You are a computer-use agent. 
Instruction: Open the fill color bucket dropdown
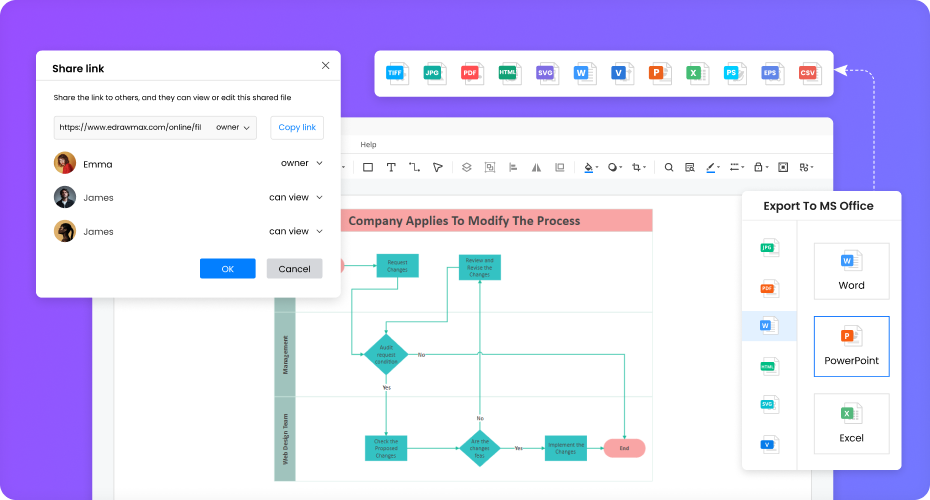pyautogui.click(x=590, y=168)
